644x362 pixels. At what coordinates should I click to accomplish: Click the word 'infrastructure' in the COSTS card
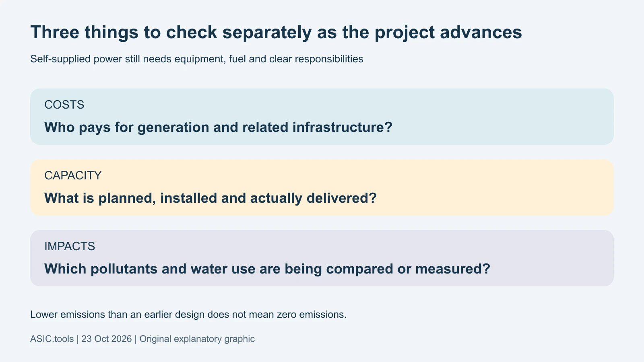[343, 127]
